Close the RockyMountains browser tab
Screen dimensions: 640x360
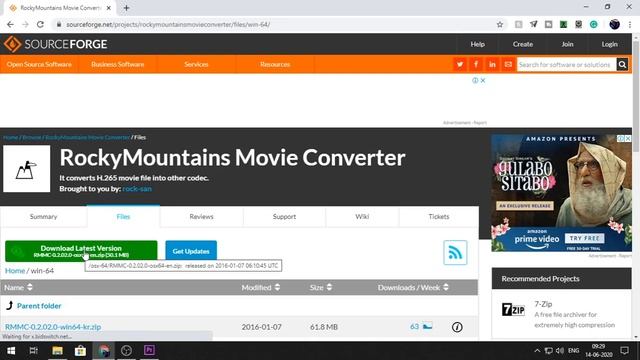[109, 8]
